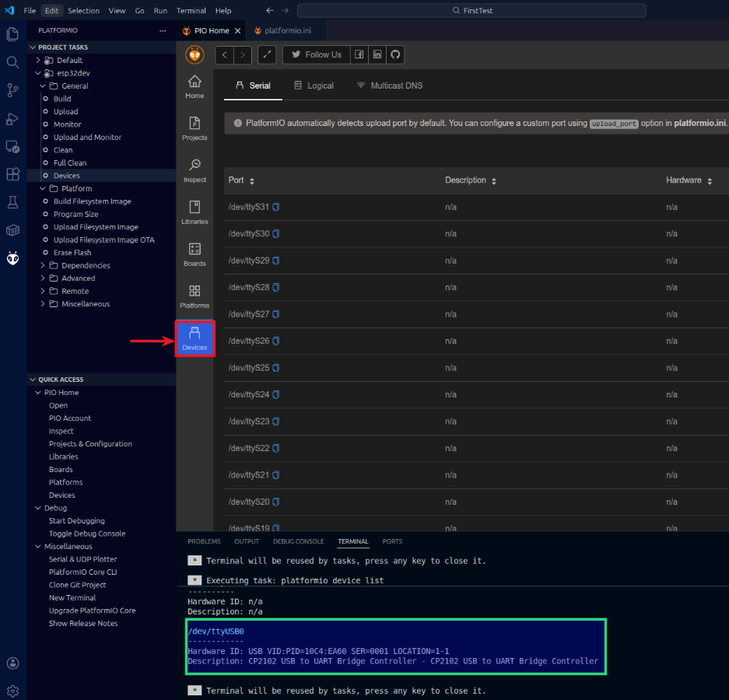Click the GitHub icon in PIO toolbar
The width and height of the screenshot is (729, 700).
pyautogui.click(x=395, y=54)
